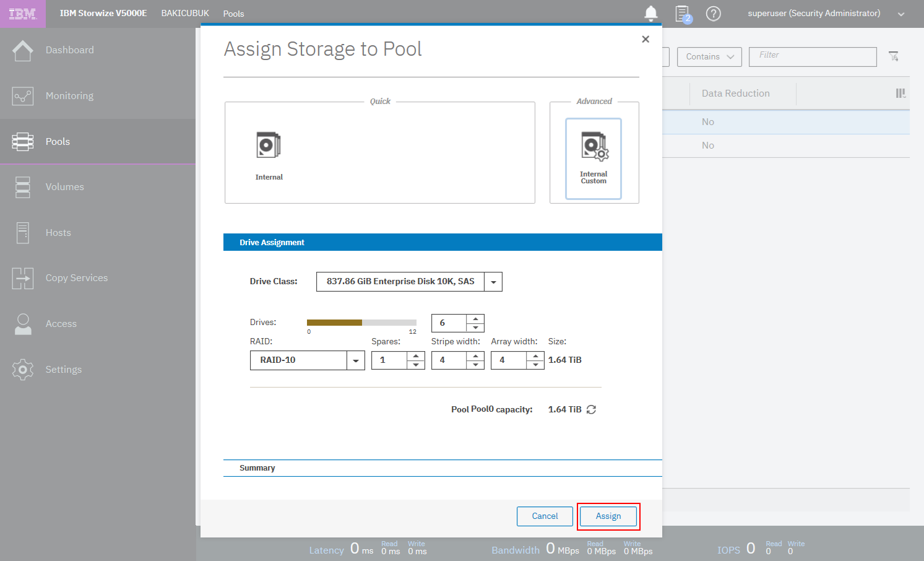The image size is (924, 561).
Task: Click IBM Storwize V5000E product title
Action: click(103, 13)
